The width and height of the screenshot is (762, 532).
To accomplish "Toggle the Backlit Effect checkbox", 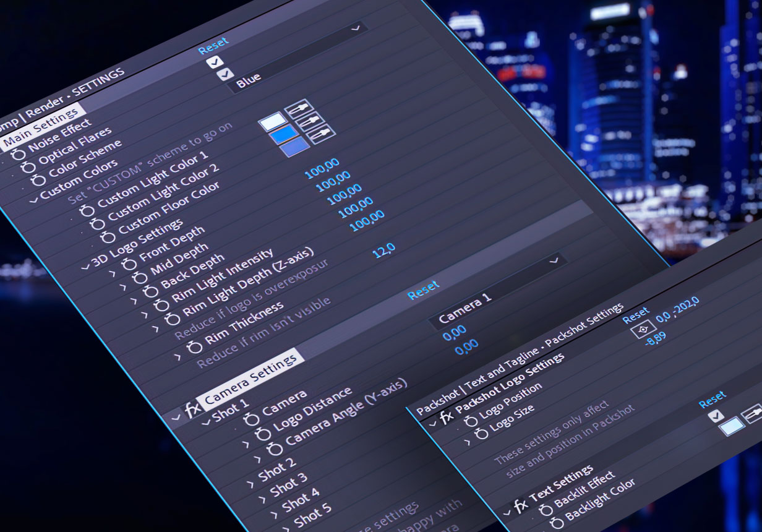I will point(716,415).
